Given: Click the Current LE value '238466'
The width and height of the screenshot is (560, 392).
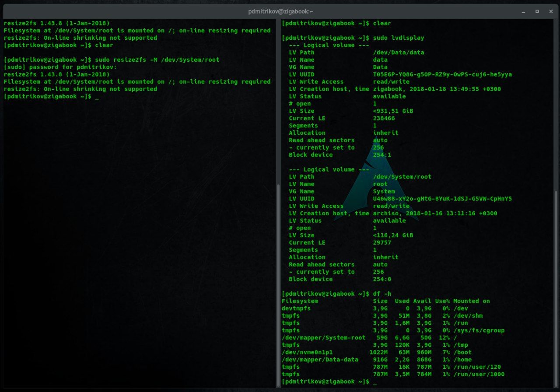Looking at the screenshot, I should coord(384,119).
